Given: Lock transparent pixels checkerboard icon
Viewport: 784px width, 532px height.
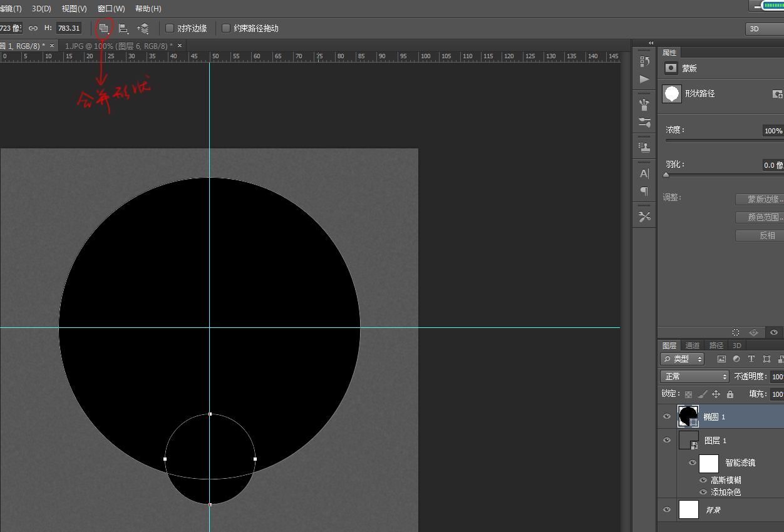Looking at the screenshot, I should click(688, 394).
